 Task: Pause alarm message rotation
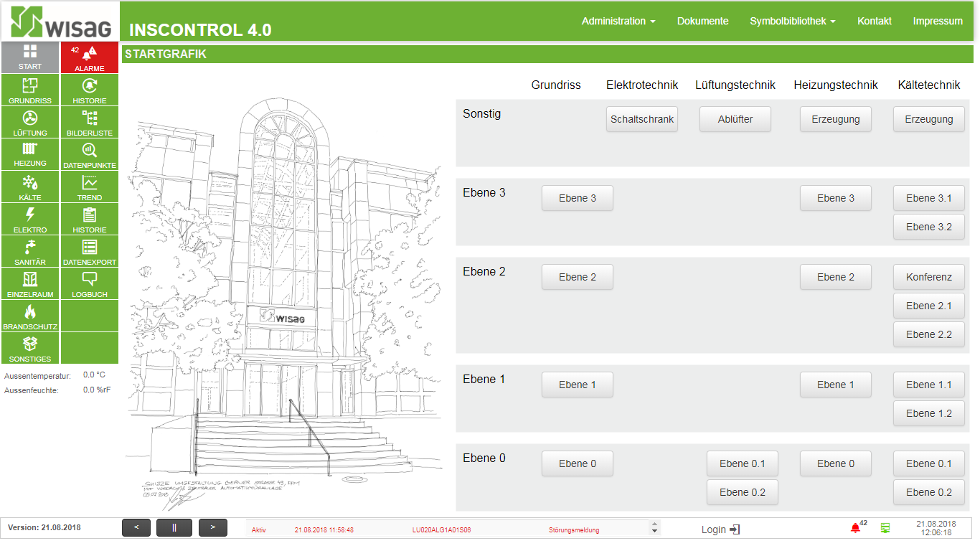coord(174,527)
